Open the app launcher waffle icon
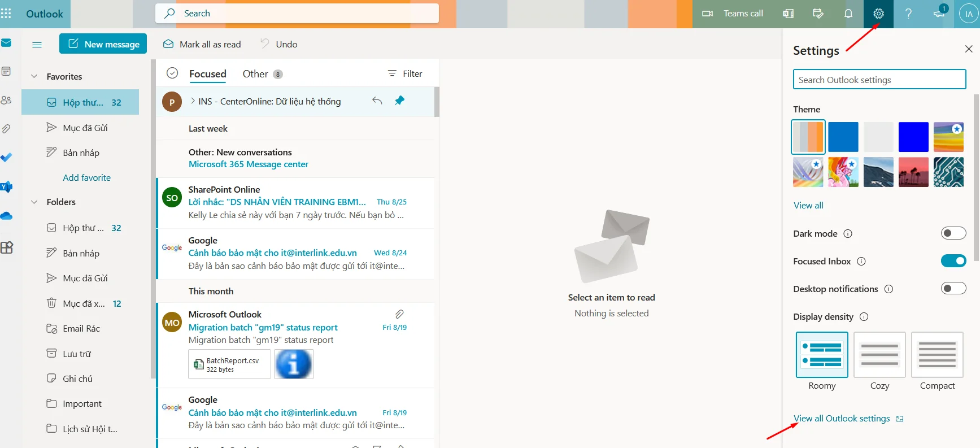The height and width of the screenshot is (448, 980). tap(6, 14)
